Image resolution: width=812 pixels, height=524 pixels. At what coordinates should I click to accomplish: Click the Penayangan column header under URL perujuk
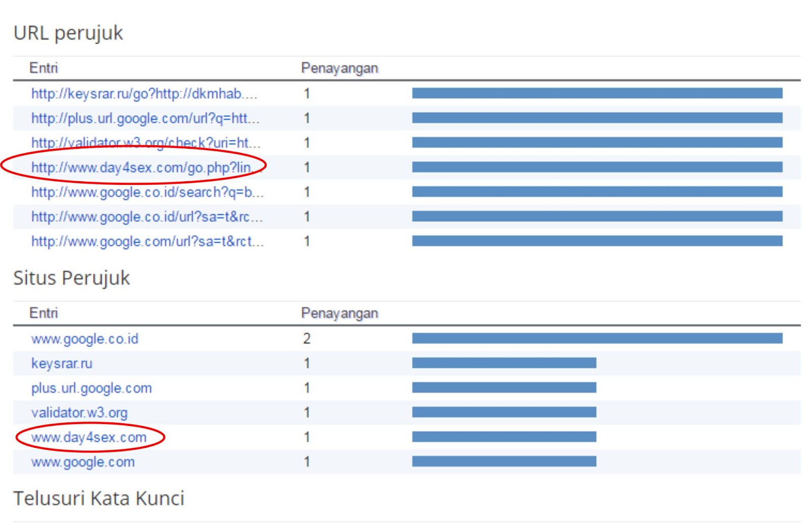tap(339, 67)
